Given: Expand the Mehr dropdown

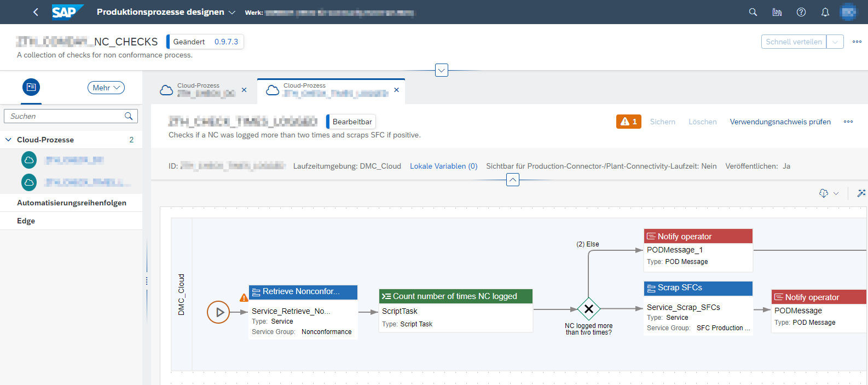Looking at the screenshot, I should (x=106, y=88).
